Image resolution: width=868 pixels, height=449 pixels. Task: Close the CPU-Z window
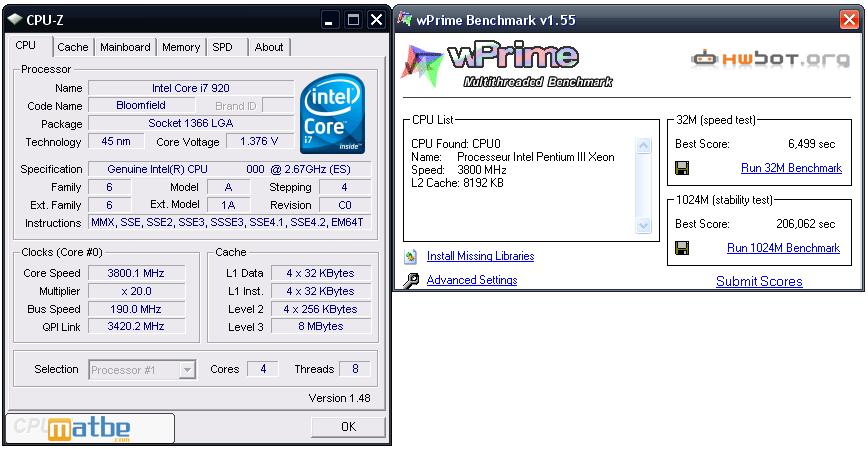click(376, 20)
